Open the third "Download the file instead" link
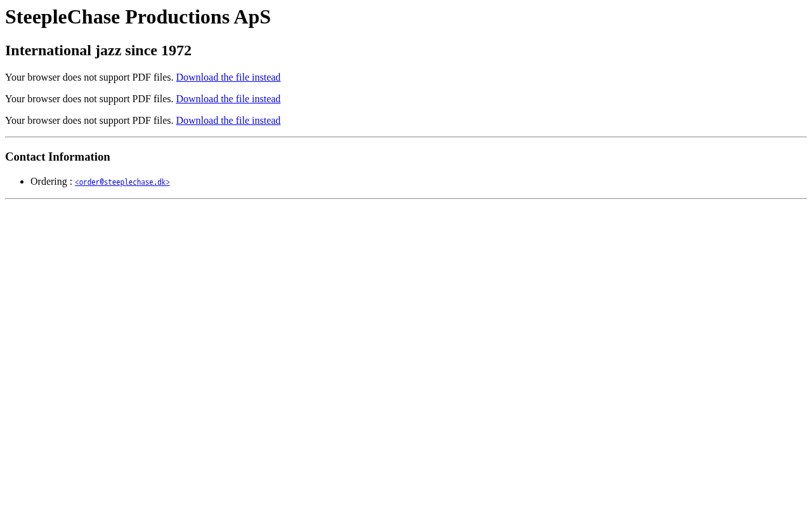Image resolution: width=812 pixels, height=508 pixels. 228,121
